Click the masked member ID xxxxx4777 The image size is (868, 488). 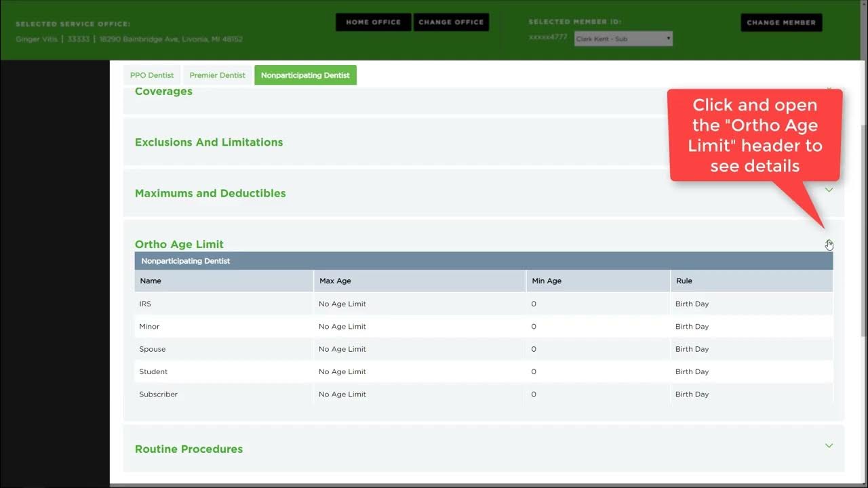pyautogui.click(x=548, y=37)
